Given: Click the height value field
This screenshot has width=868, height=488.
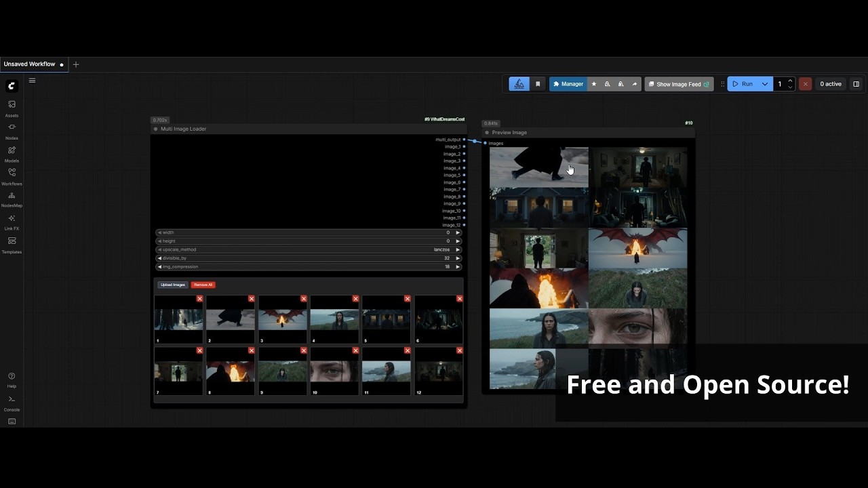Looking at the screenshot, I should coord(309,241).
